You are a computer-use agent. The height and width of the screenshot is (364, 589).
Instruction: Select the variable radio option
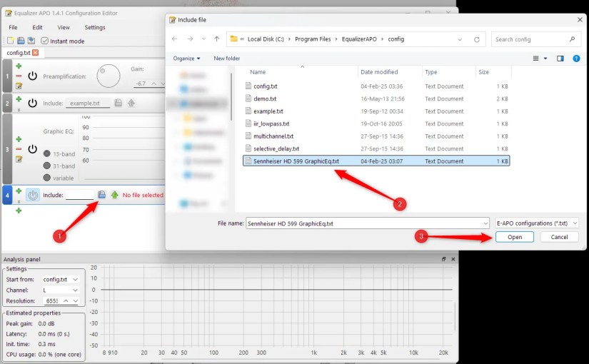pos(47,178)
